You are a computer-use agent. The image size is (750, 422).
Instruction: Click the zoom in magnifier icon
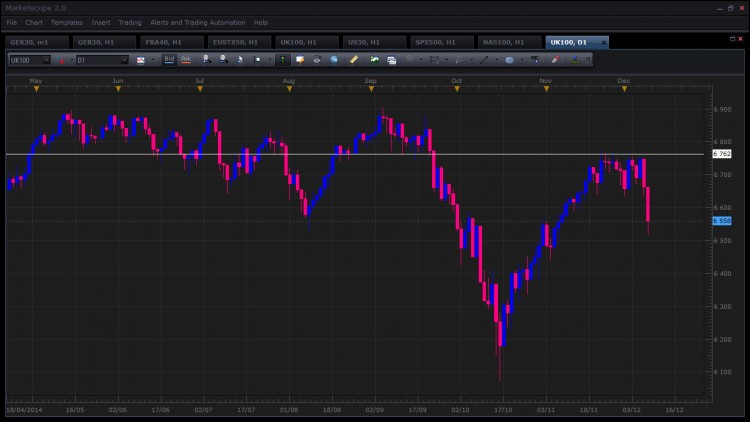pyautogui.click(x=206, y=59)
